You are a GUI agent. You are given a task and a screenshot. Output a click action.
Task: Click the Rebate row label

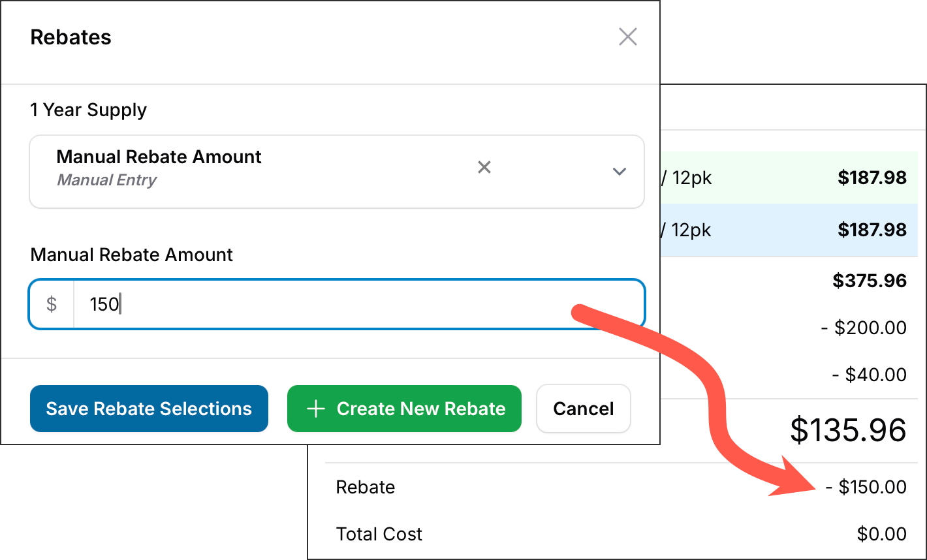pyautogui.click(x=365, y=488)
